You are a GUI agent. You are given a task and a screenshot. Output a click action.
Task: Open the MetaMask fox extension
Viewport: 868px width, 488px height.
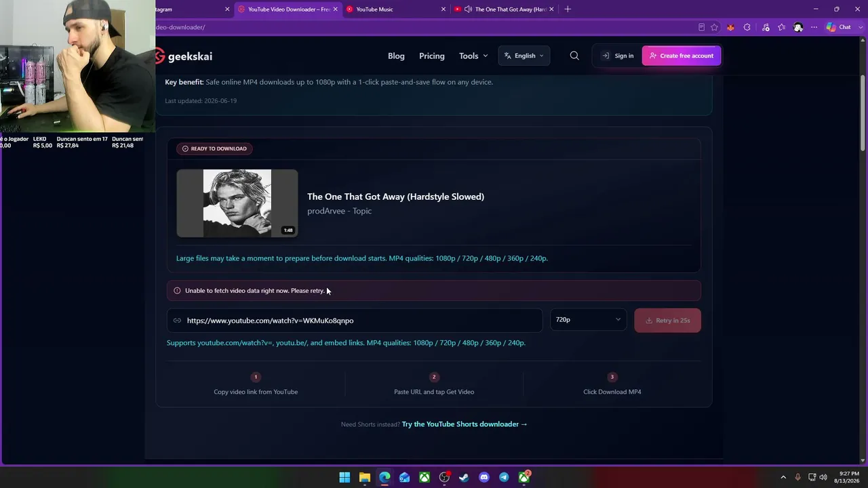(730, 27)
